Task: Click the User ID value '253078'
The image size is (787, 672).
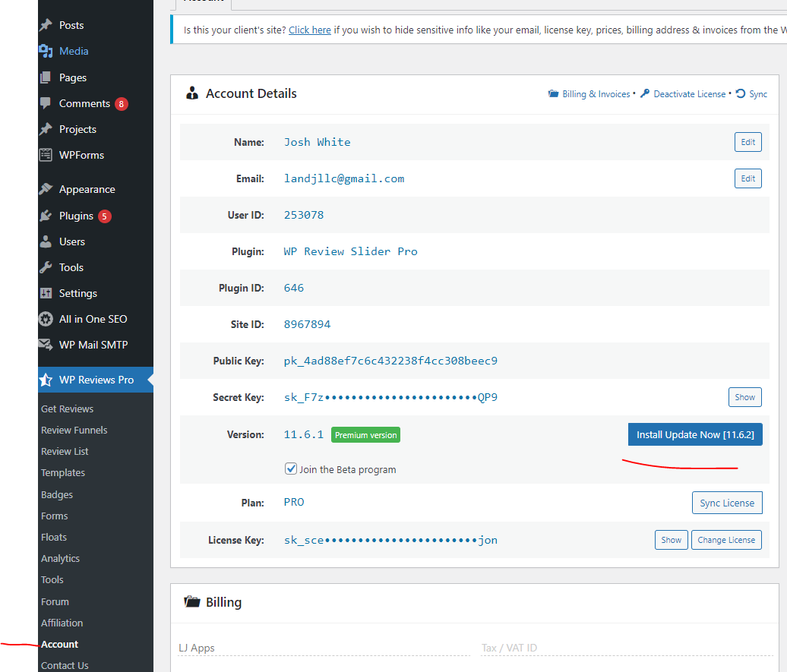Action: pos(304,215)
